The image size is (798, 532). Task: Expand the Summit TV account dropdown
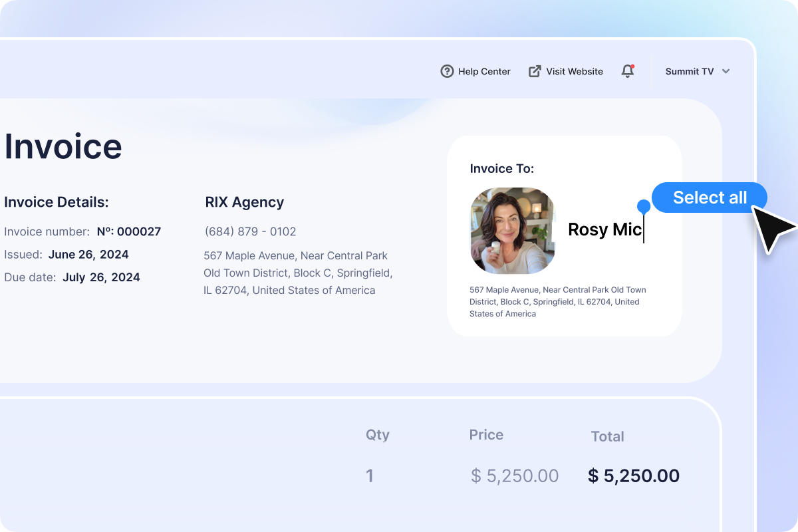tap(698, 71)
